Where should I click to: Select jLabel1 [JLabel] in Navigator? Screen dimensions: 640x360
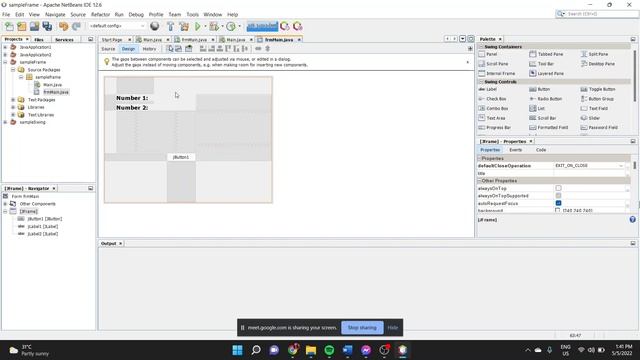[43, 227]
